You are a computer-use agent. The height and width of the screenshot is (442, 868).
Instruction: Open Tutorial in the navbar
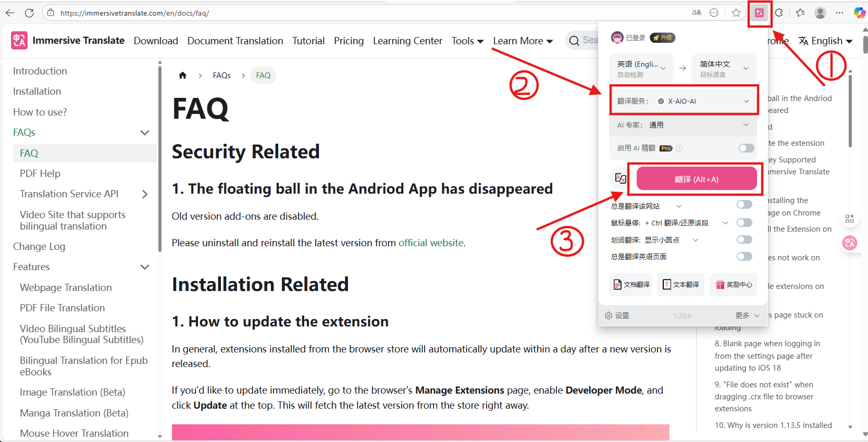click(x=308, y=41)
